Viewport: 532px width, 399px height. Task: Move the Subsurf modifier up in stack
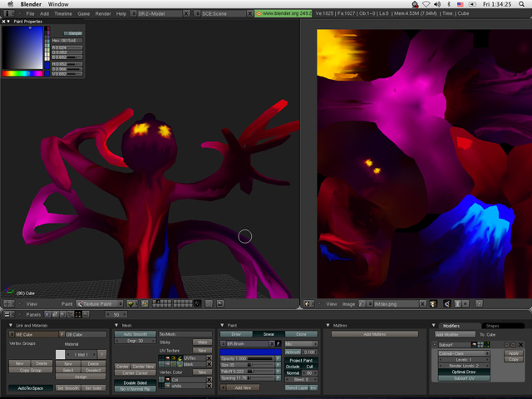click(506, 344)
